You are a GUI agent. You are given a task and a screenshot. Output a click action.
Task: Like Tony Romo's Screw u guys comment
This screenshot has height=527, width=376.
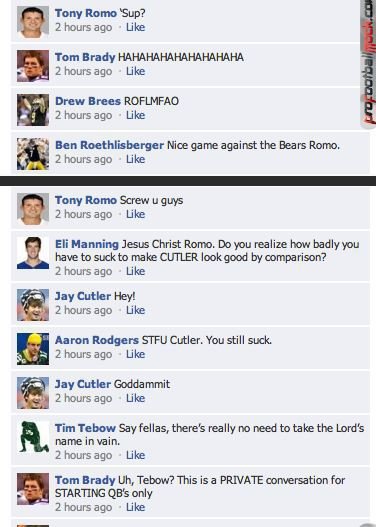[x=135, y=214]
